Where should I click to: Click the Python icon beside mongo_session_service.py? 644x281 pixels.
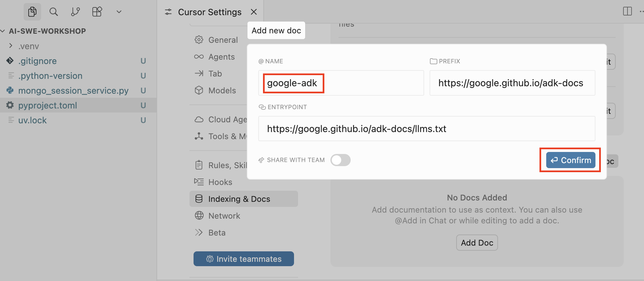(x=10, y=90)
